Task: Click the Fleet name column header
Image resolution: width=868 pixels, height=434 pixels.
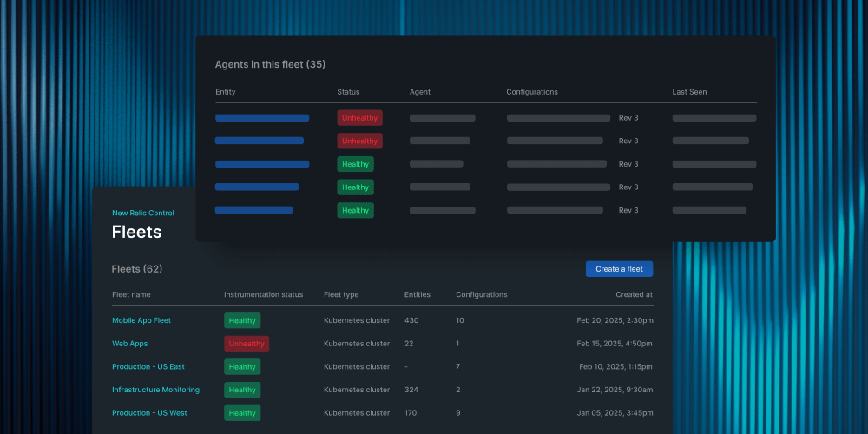Action: (131, 294)
